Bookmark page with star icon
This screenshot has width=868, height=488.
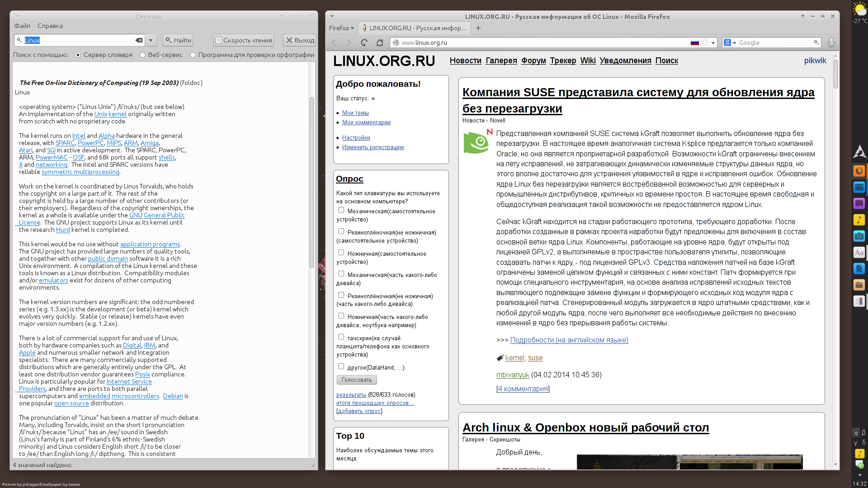[x=705, y=42]
